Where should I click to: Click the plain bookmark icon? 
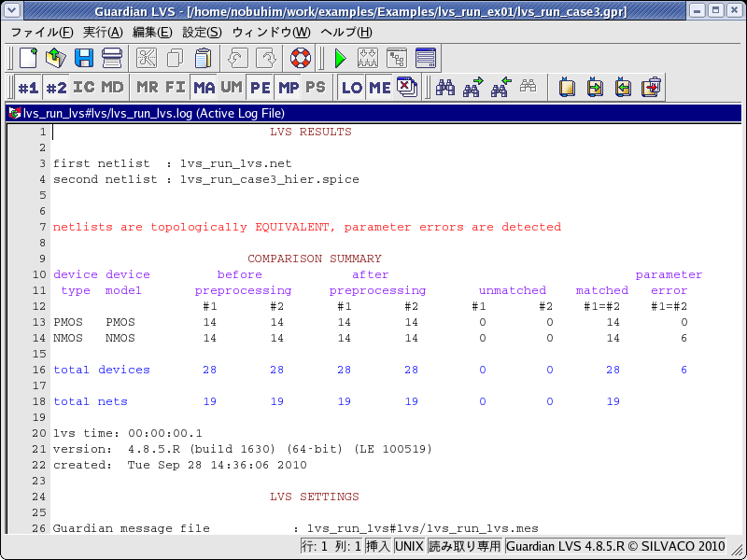click(567, 87)
